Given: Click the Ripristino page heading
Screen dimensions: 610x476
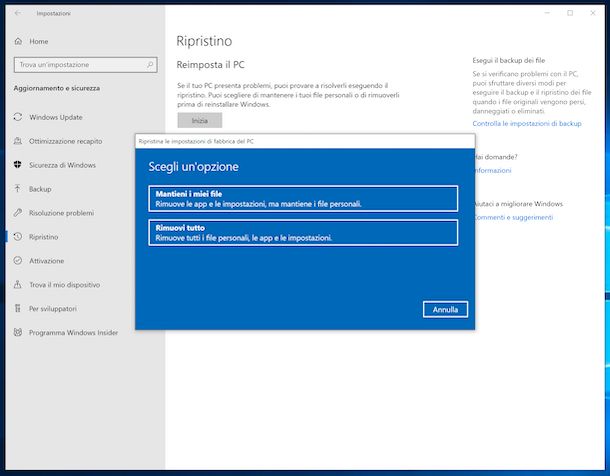Looking at the screenshot, I should (x=204, y=41).
